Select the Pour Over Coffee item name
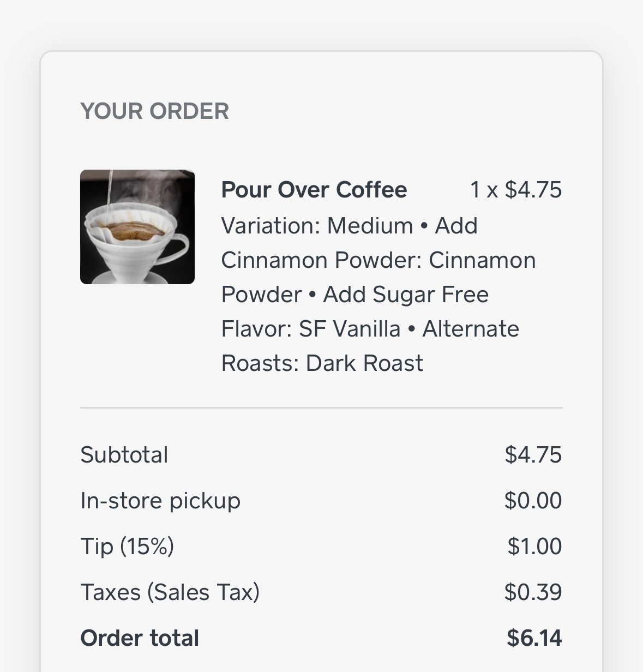Image resolution: width=643 pixels, height=672 pixels. 314,190
